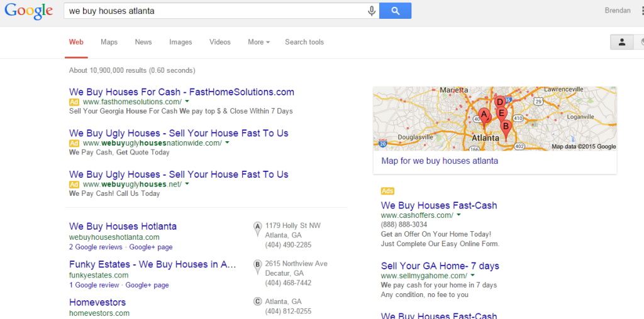This screenshot has height=319, width=644.
Task: Click phone number (404) 812-0255
Action: click(288, 311)
